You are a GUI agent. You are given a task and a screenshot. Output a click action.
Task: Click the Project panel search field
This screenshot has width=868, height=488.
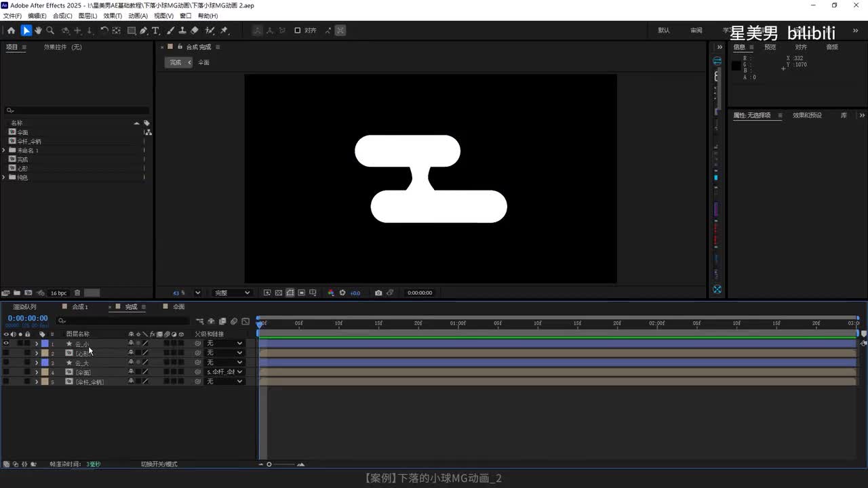tap(77, 110)
